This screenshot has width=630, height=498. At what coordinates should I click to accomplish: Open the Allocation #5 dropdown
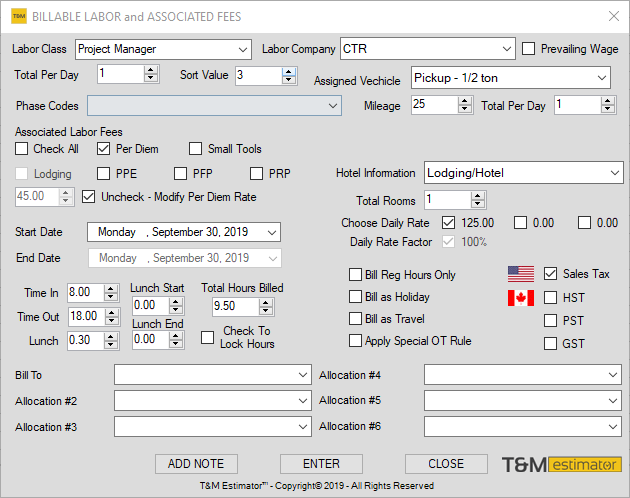tap(613, 401)
